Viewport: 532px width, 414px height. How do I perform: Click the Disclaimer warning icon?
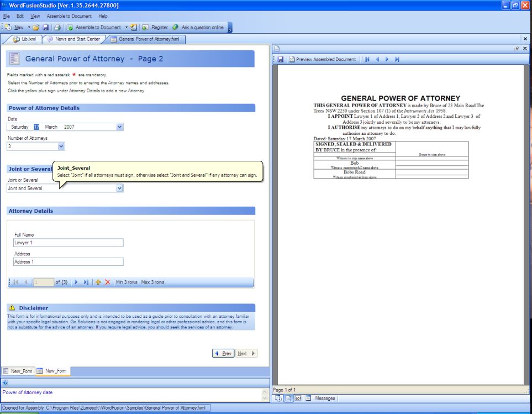click(x=12, y=308)
